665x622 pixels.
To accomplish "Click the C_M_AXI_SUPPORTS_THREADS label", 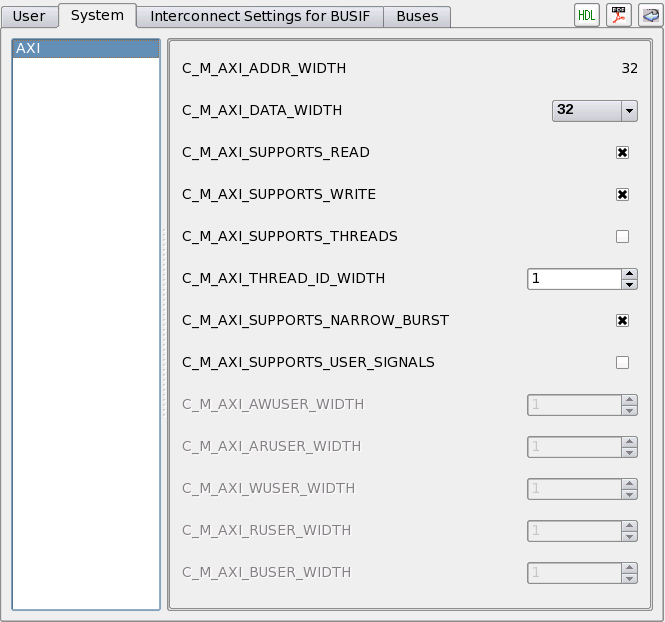I will (290, 236).
